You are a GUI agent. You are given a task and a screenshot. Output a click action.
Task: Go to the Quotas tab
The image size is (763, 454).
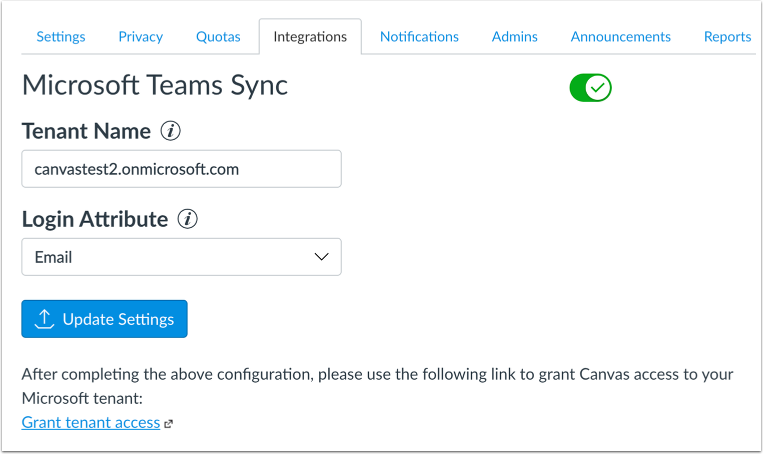pos(218,36)
